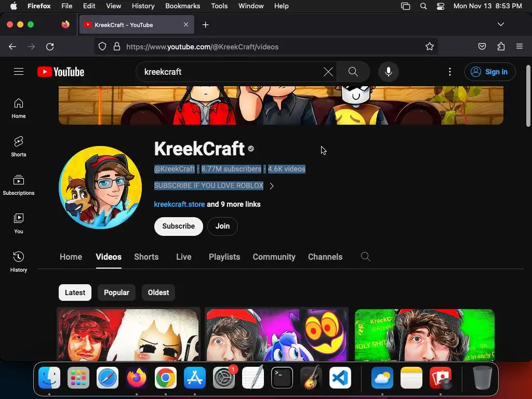
Task: Open a new tab with the plus button
Action: point(205,25)
